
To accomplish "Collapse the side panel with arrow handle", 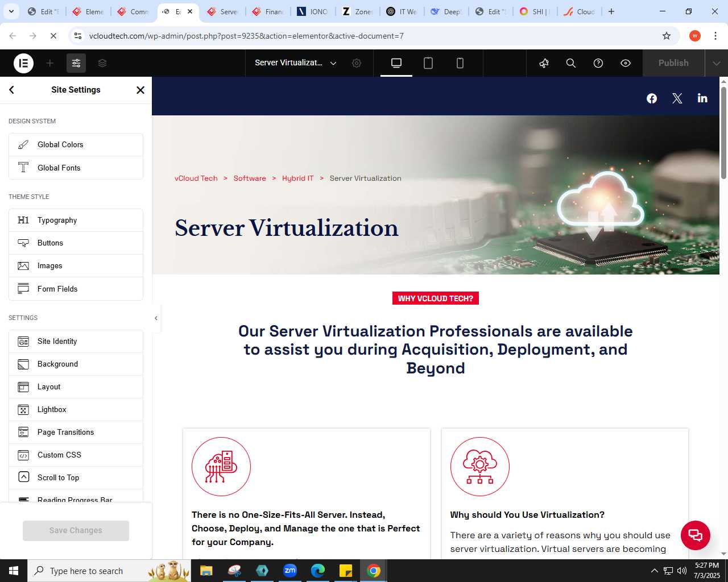I will (x=156, y=318).
